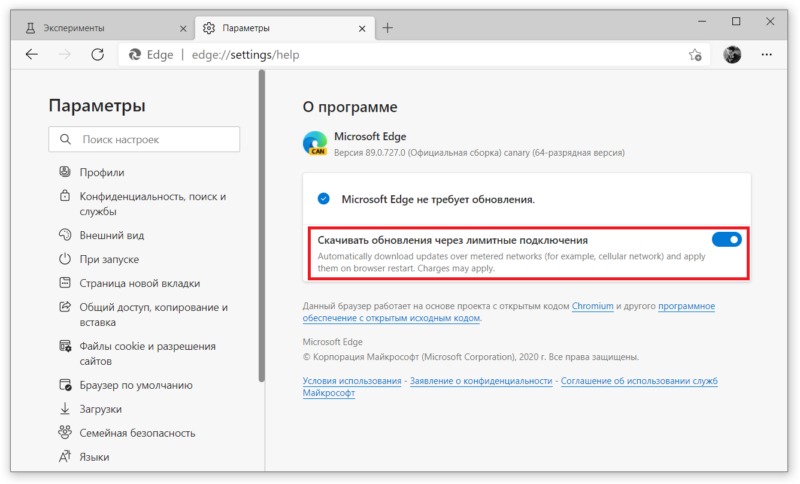Close the Параметры tab

363,27
